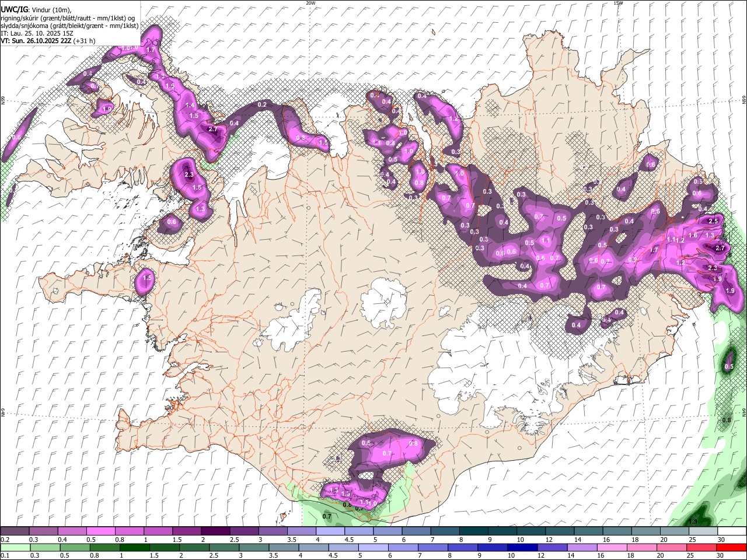Click the 2.5 snowfall value on the map
The height and width of the screenshot is (560, 747).
713,222
